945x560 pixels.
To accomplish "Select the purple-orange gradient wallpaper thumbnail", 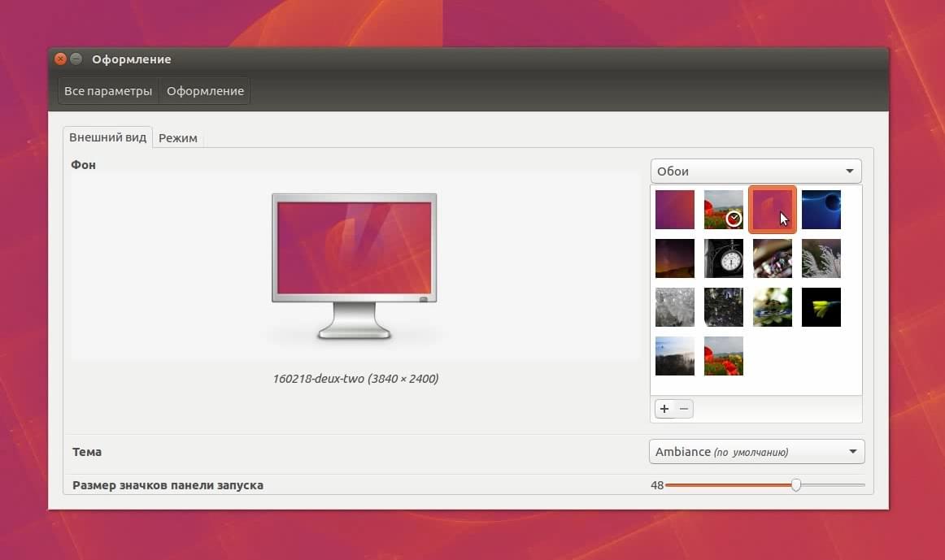I will tap(675, 210).
